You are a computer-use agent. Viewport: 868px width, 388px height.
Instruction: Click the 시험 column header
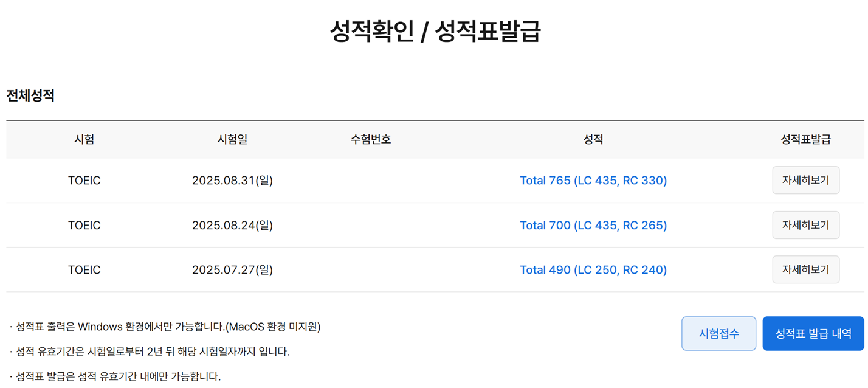[84, 139]
